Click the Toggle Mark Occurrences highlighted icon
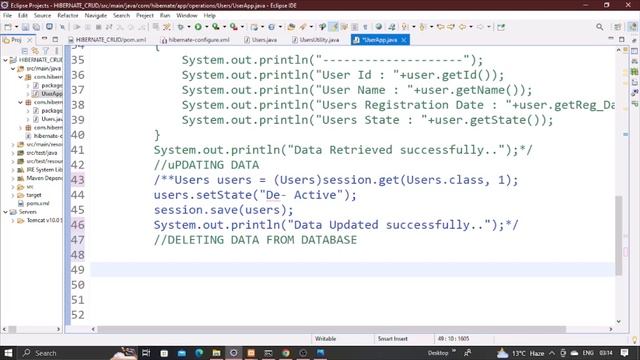This screenshot has height=360, width=640. [334, 27]
